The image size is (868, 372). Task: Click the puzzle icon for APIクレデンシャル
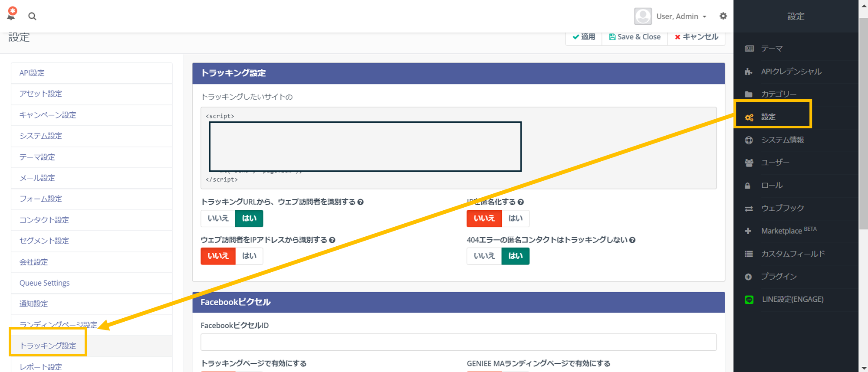pos(749,72)
